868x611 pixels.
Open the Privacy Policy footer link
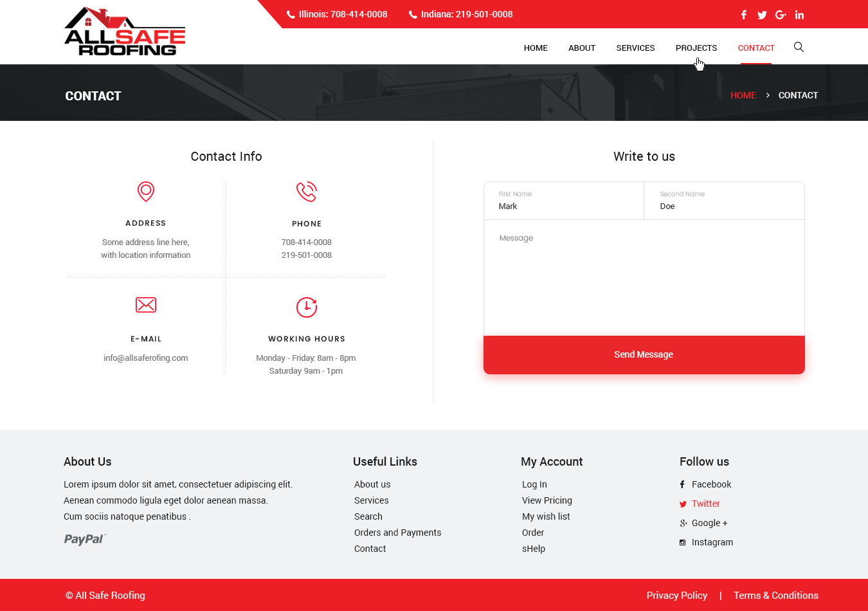(676, 596)
